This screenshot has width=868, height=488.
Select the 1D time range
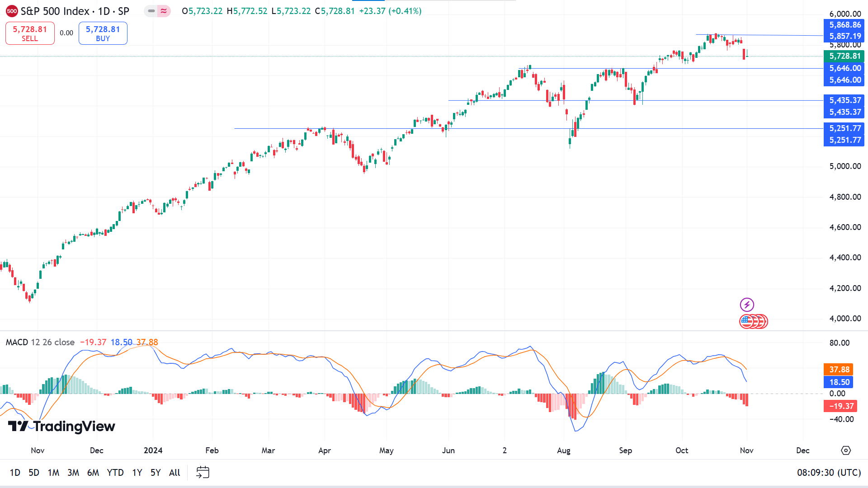tap(15, 473)
